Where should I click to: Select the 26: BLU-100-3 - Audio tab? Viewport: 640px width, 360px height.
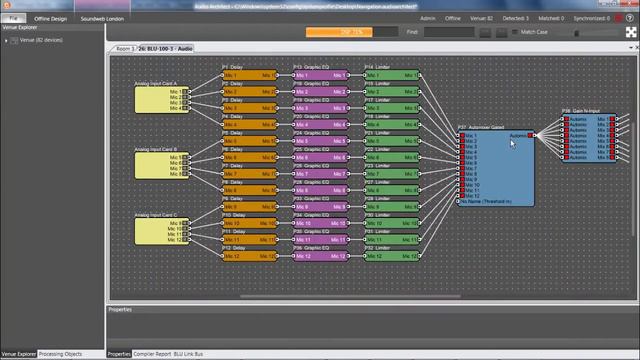(x=165, y=49)
